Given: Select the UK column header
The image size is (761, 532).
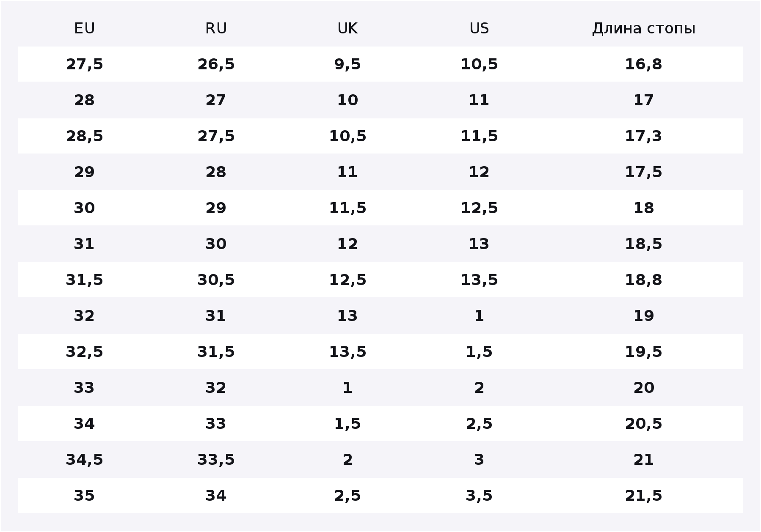Looking at the screenshot, I should pyautogui.click(x=347, y=28).
